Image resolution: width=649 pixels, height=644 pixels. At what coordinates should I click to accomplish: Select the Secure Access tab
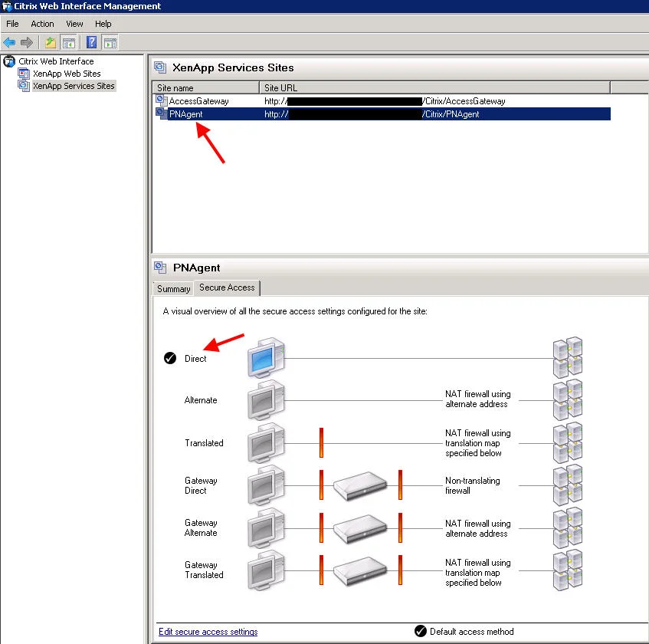pyautogui.click(x=227, y=287)
